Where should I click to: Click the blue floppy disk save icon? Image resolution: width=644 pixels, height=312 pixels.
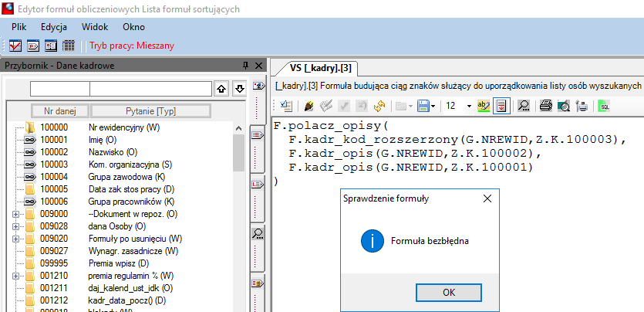point(423,106)
